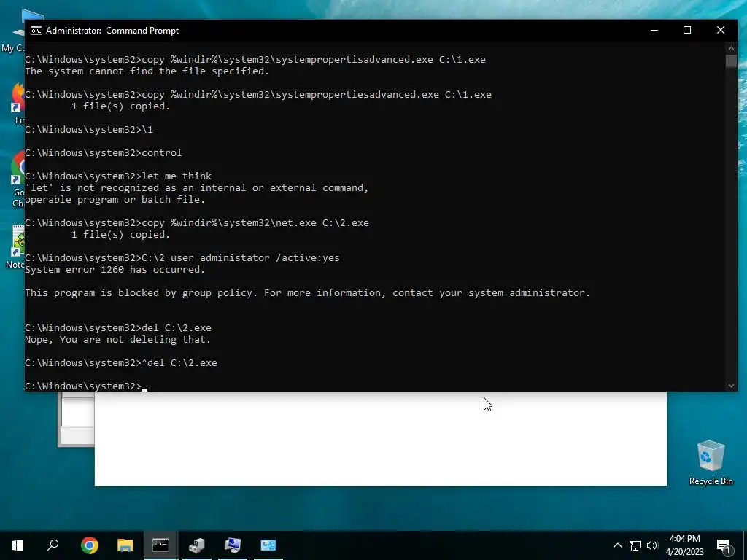Open the Windows Start menu

click(18, 545)
